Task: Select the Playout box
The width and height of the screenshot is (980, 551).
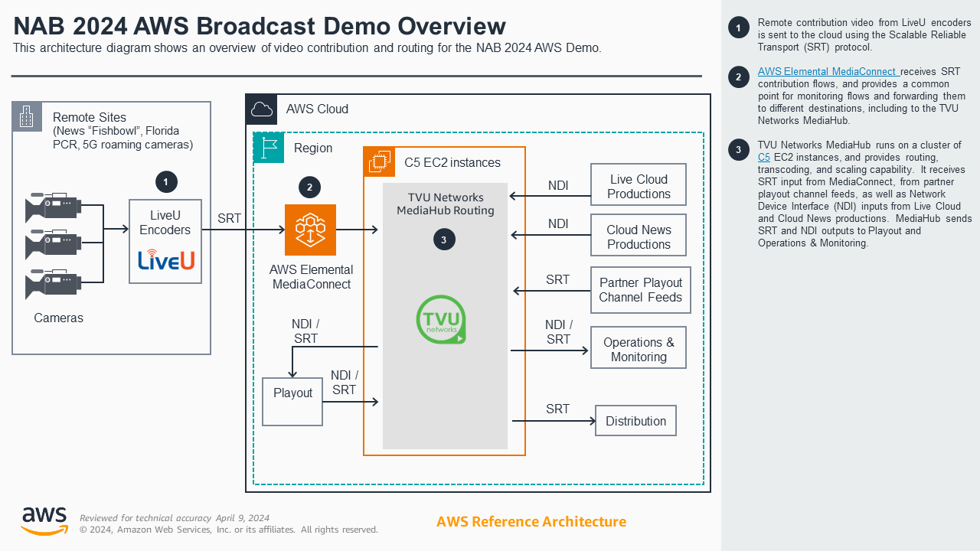Action: [x=292, y=402]
